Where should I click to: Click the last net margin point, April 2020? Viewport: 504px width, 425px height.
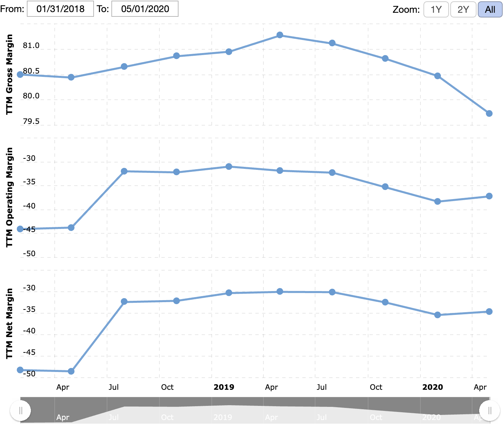(x=489, y=312)
